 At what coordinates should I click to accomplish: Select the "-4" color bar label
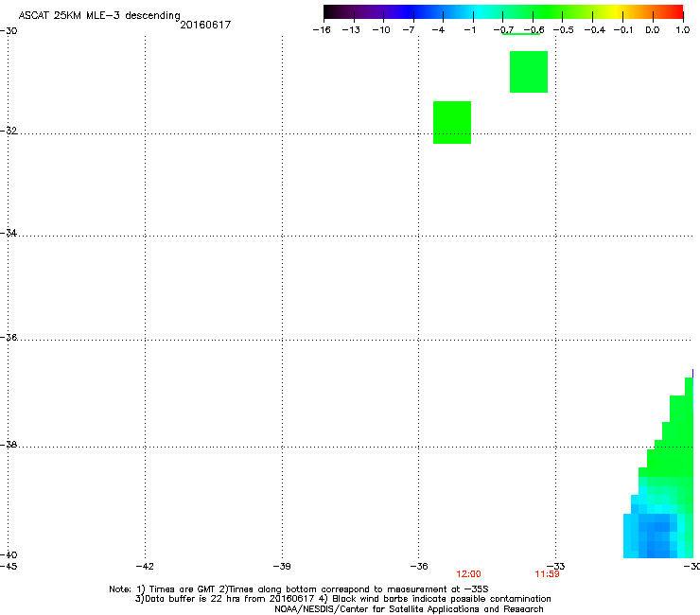(x=438, y=30)
